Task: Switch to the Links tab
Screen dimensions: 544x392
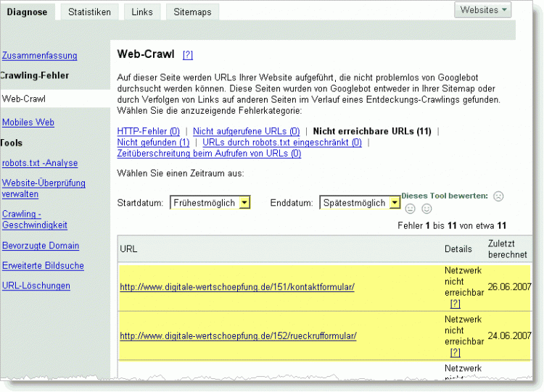Action: [143, 12]
